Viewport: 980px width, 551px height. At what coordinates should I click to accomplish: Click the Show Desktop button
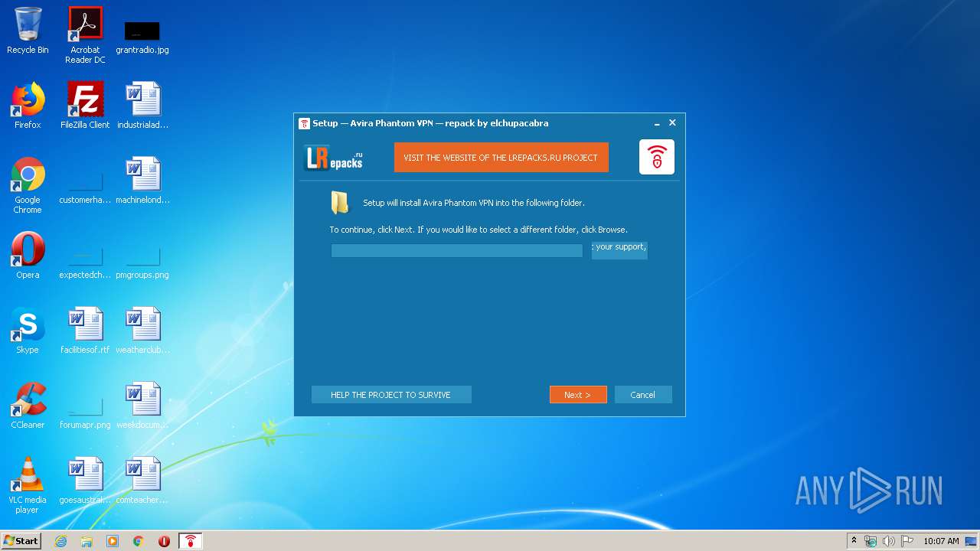(972, 541)
